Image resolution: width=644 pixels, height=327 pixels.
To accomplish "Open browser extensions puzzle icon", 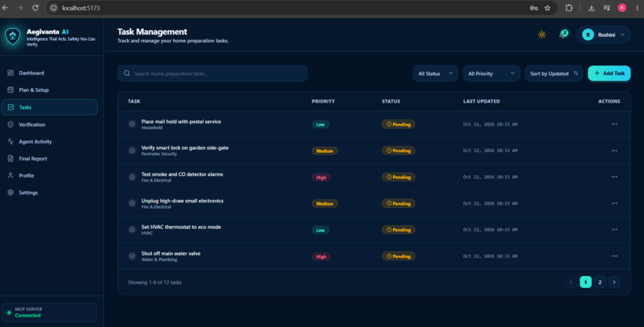I will coord(569,8).
